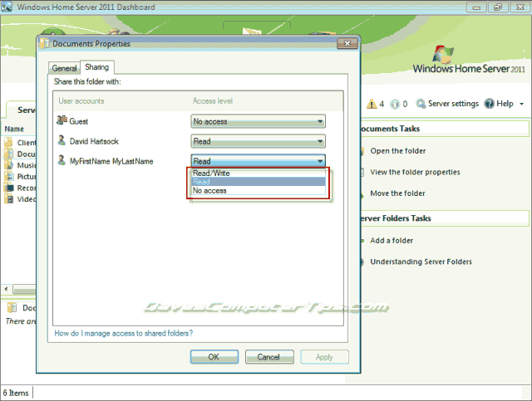Click the warning alerts icon showing 4

[x=372, y=104]
